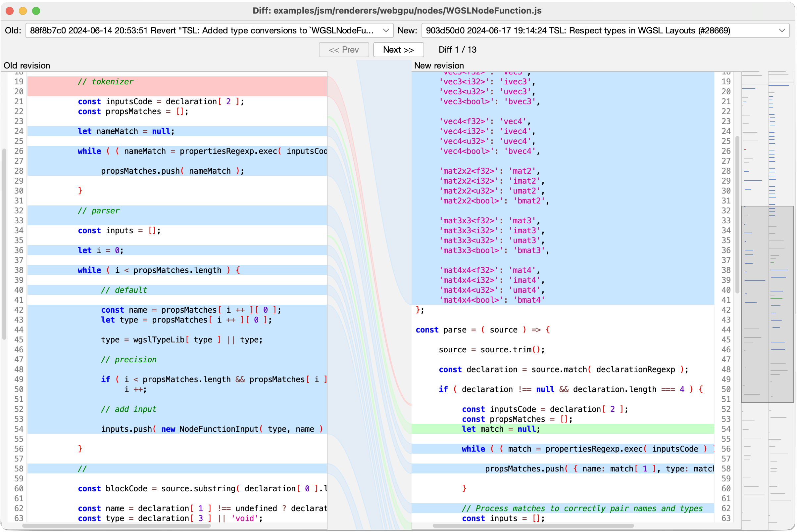The height and width of the screenshot is (532, 797).
Task: Click the window title showing WGSLNodeFunction.js
Action: point(398,11)
